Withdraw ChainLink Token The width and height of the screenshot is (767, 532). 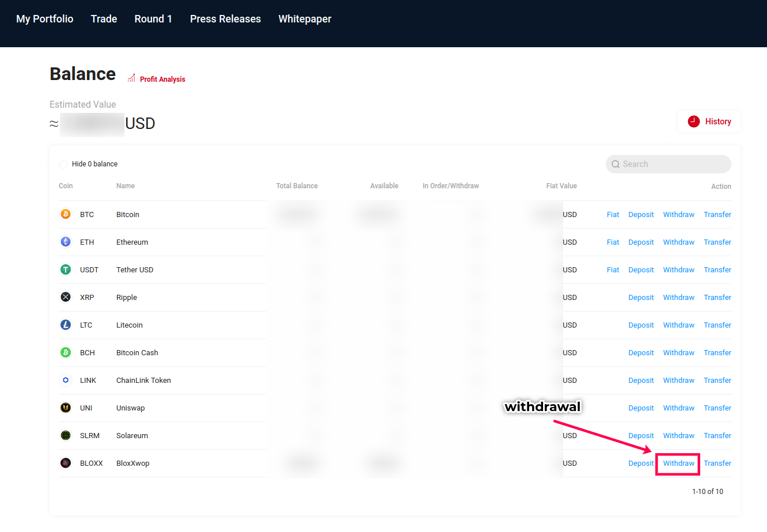[x=679, y=380]
